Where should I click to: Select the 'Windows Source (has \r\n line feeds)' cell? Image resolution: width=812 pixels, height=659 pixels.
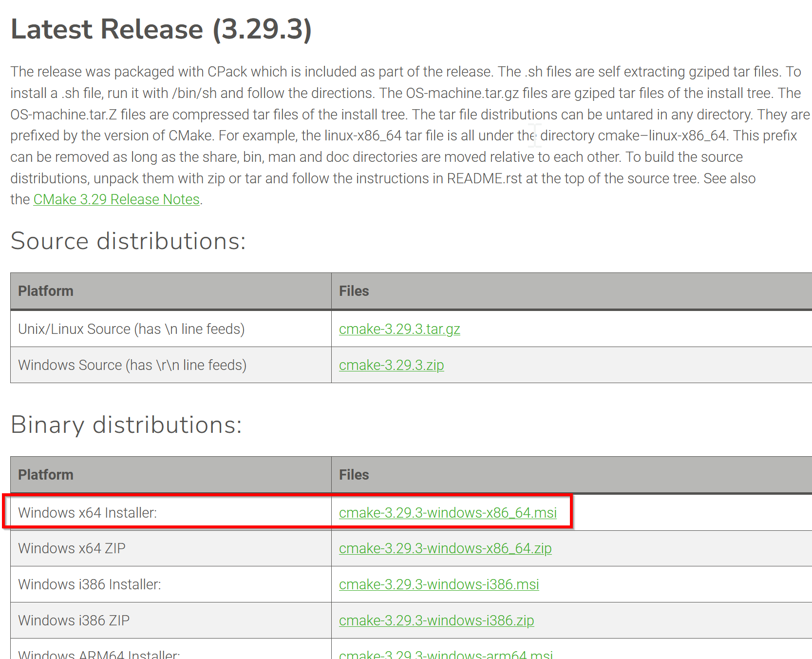[x=171, y=365]
